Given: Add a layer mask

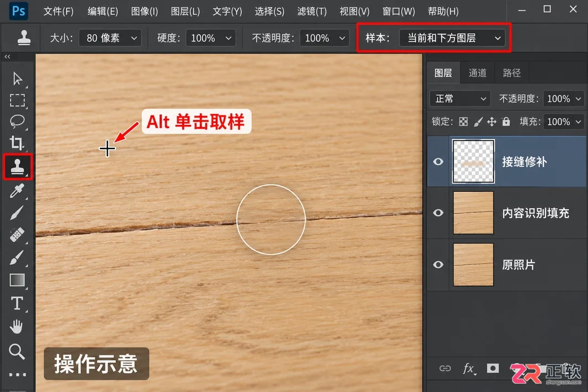Looking at the screenshot, I should [x=492, y=368].
